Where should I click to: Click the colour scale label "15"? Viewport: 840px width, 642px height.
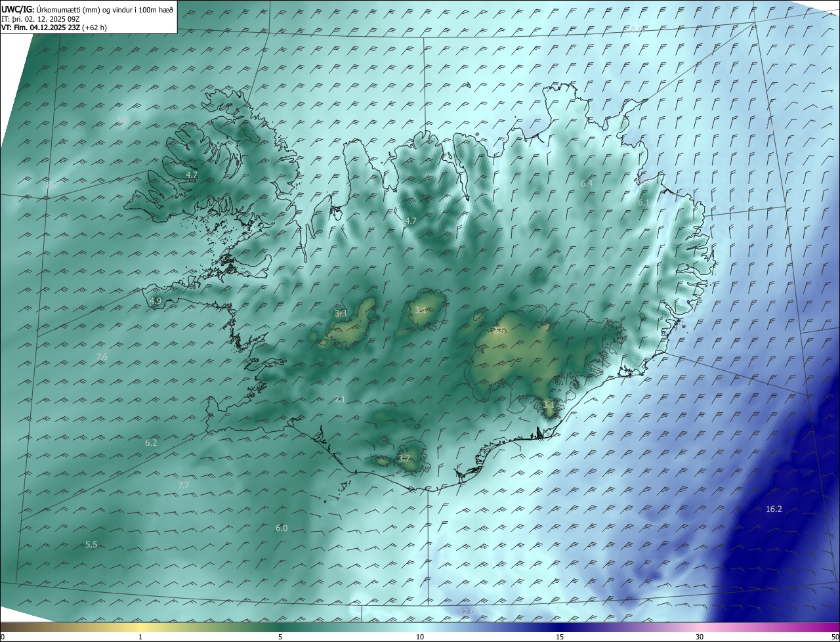tap(560, 637)
